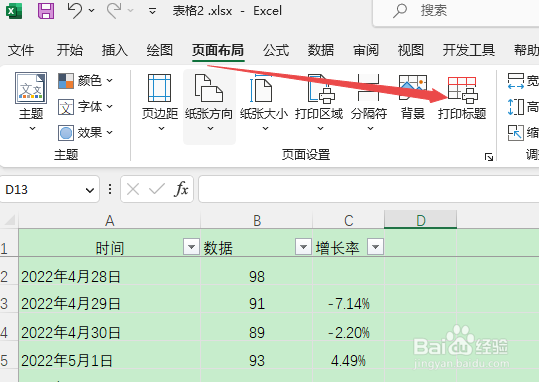The height and width of the screenshot is (382, 539).
Task: Click the fx insert function button
Action: click(182, 189)
